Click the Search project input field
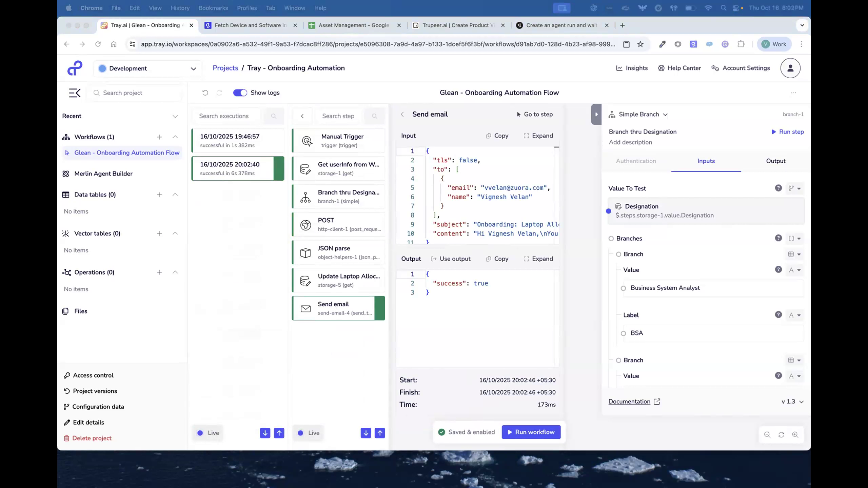 point(135,93)
